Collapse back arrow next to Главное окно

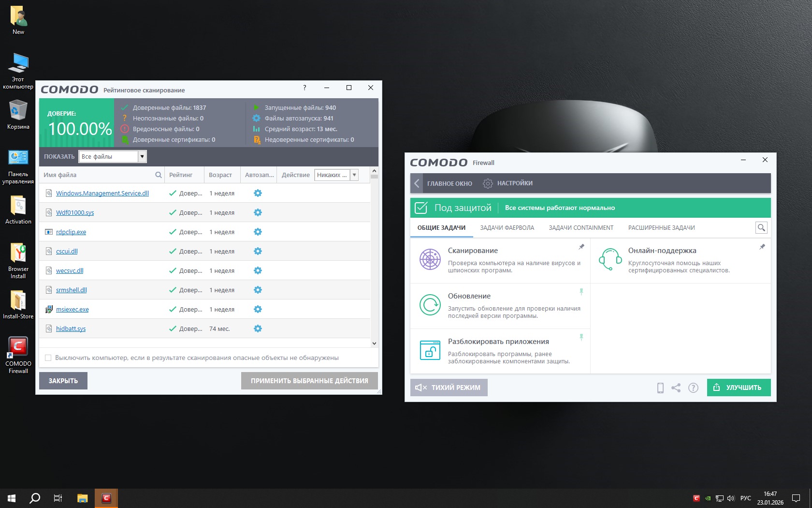[417, 183]
